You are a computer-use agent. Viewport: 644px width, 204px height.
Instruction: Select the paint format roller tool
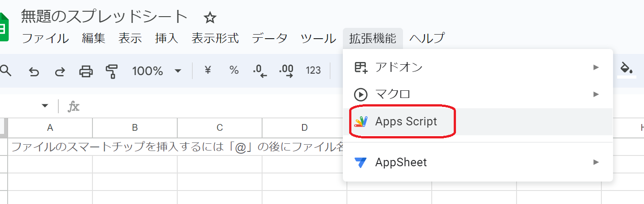click(111, 71)
